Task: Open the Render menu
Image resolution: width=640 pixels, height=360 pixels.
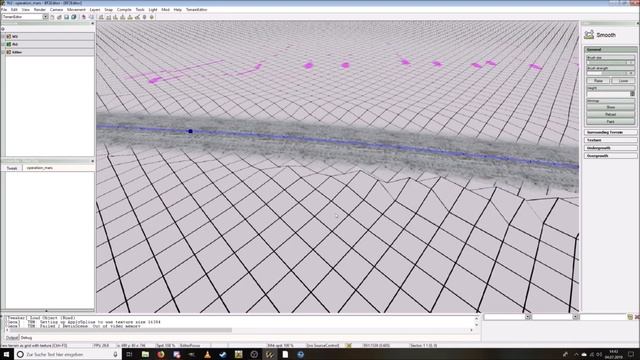Action: [x=40, y=9]
